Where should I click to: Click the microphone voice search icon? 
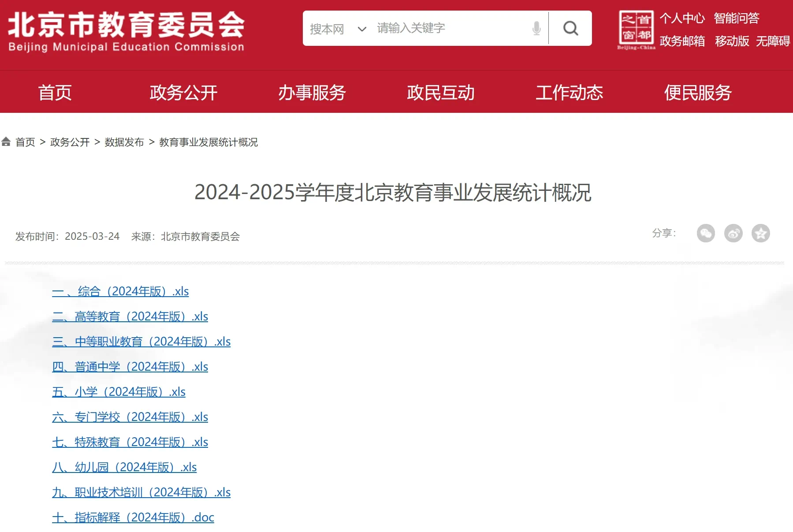536,28
